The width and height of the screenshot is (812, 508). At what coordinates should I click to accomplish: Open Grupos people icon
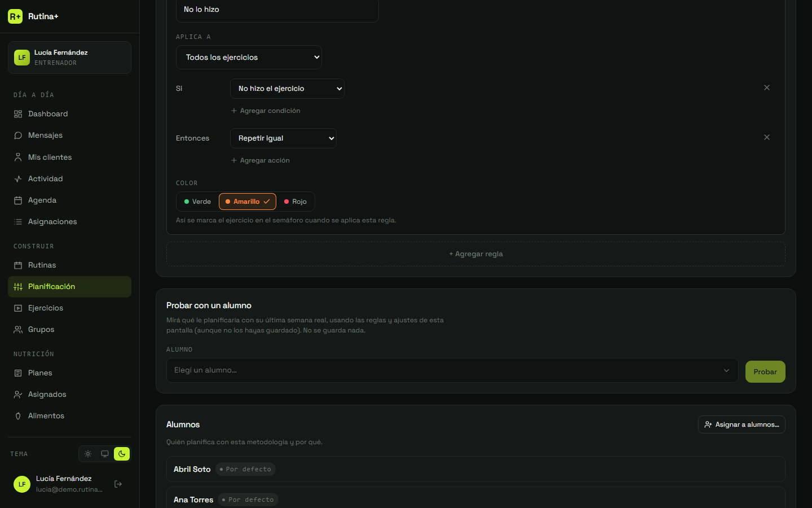coord(18,330)
